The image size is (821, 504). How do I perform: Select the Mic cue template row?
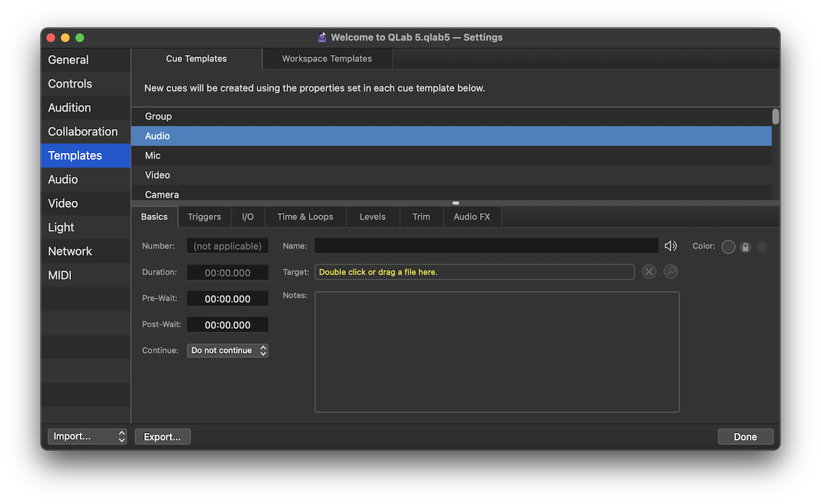click(x=451, y=155)
